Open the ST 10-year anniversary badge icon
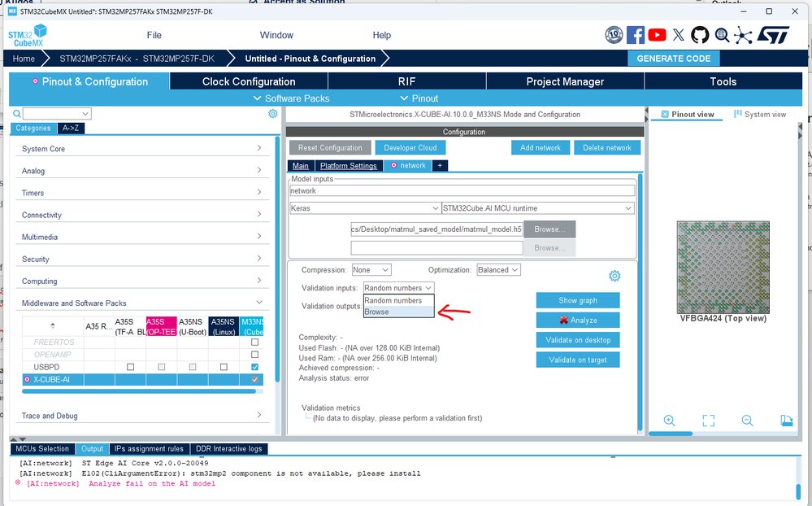Screen dimensions: 812x506 (614, 35)
